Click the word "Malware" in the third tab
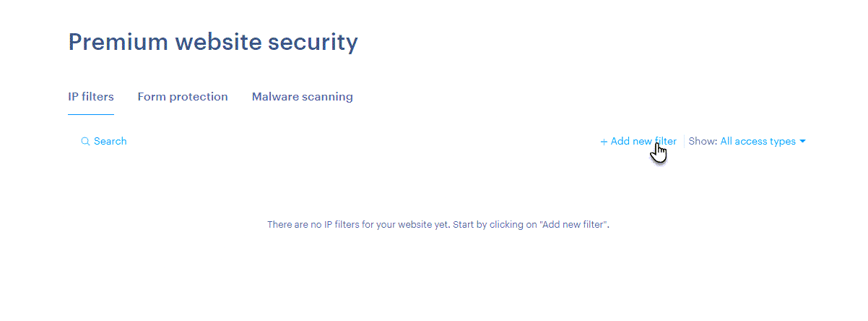Screen dimensions: 868x321 273,97
